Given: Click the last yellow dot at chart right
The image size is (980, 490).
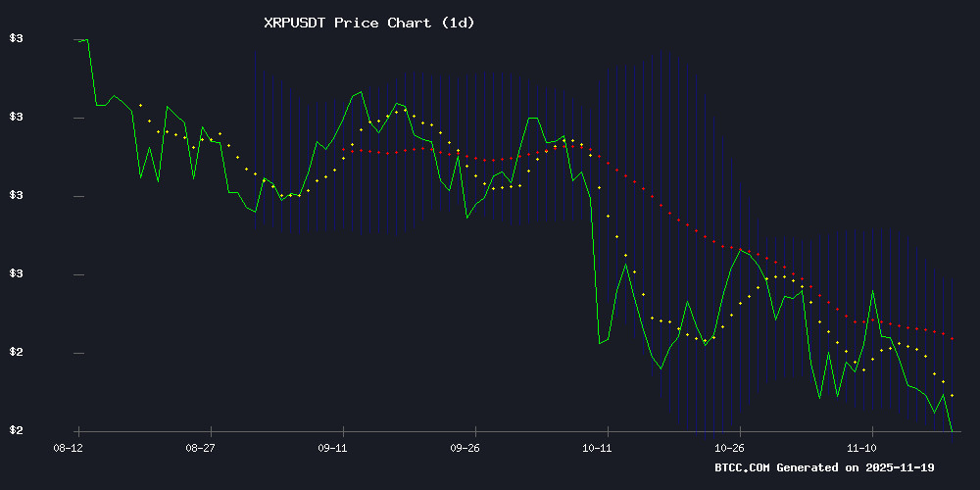Looking at the screenshot, I should [x=952, y=395].
